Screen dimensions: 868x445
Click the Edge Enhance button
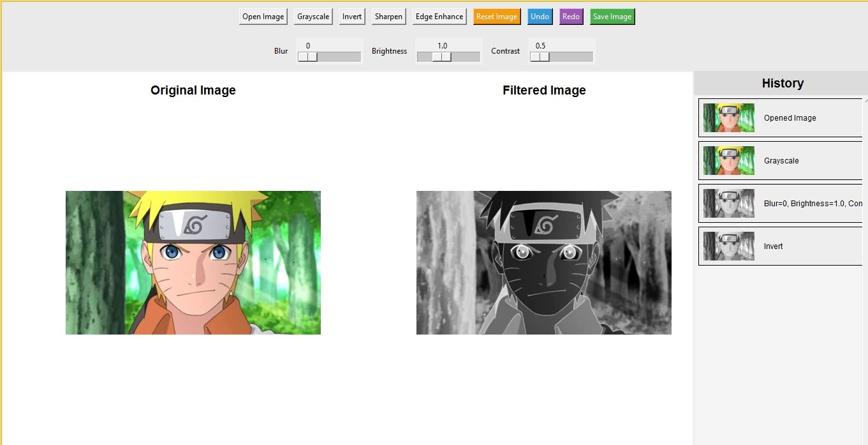point(439,17)
